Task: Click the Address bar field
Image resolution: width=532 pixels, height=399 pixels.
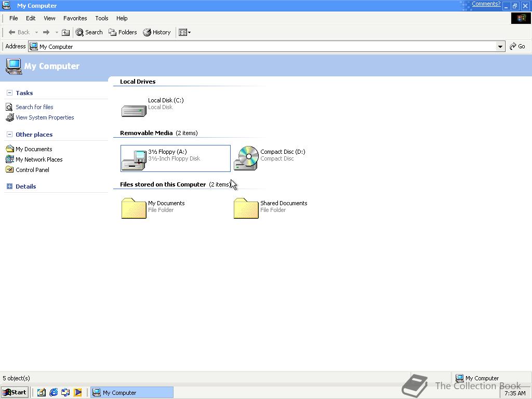Action: [267, 46]
